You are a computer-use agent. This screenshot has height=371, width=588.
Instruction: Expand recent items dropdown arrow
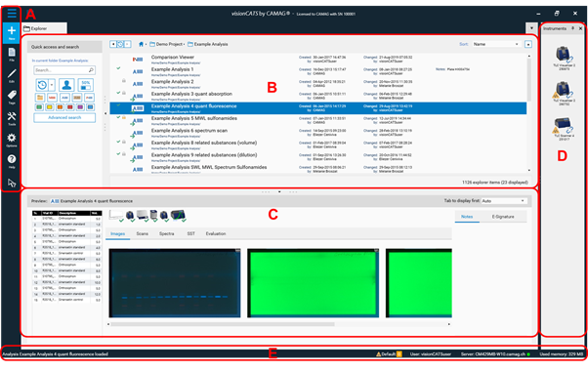(52, 85)
